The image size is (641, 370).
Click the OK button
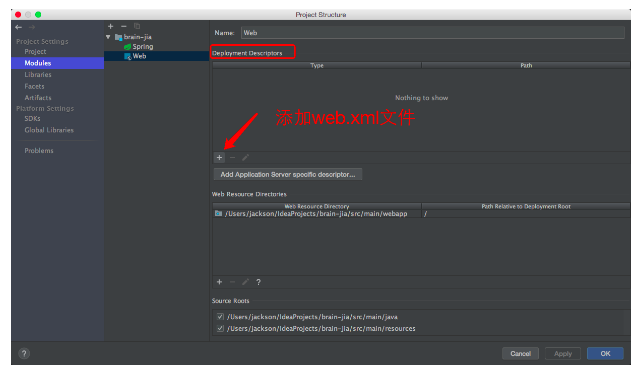tap(605, 354)
